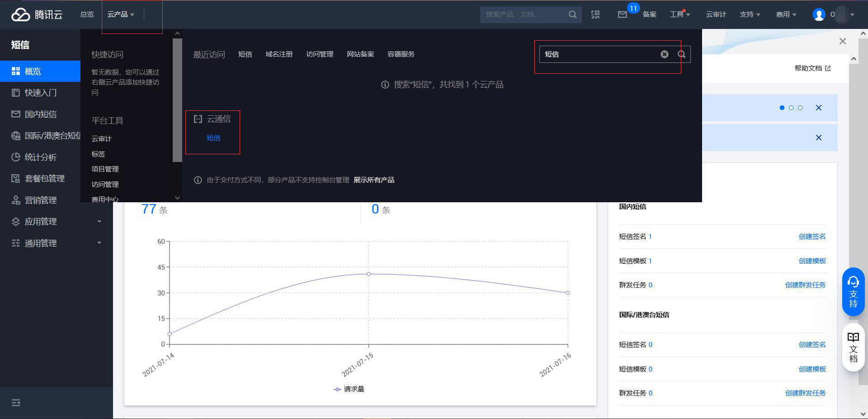Click 创建群发任务 for 国际/港澳台短信
The image size is (868, 419).
805,393
